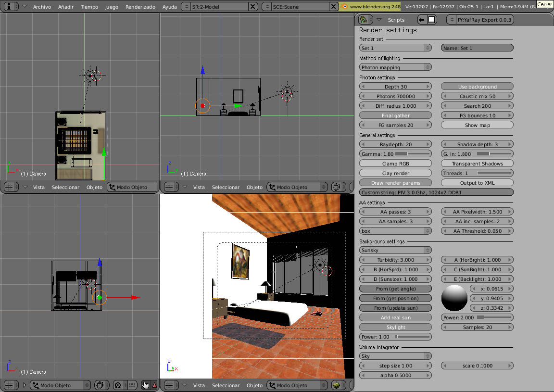Open the Ayuda menu
This screenshot has width=554, height=392.
(x=170, y=7)
